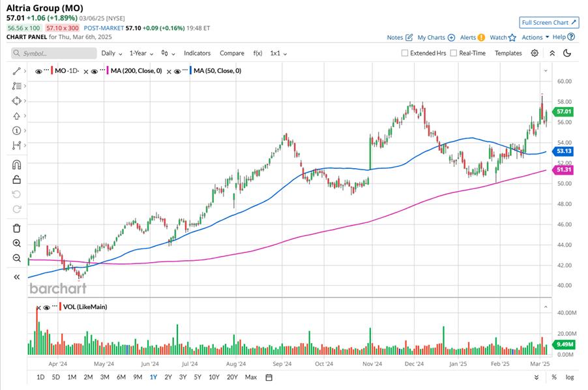This screenshot has height=390, width=588.
Task: Toggle the magnet snap tool
Action: [16, 164]
